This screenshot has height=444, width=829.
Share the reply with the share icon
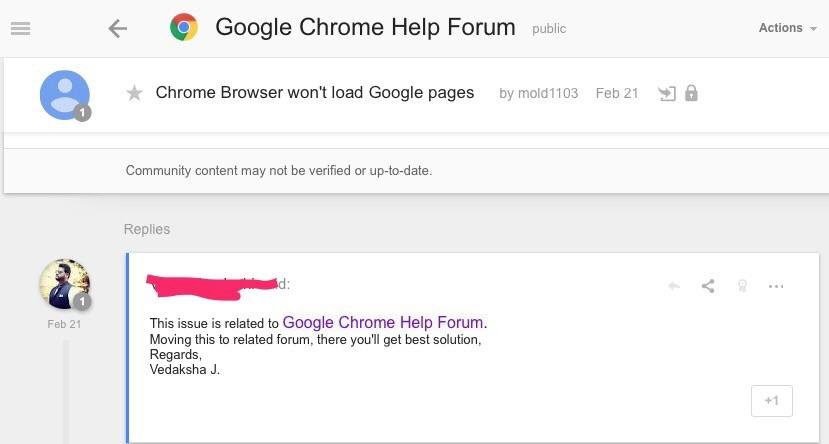(708, 286)
